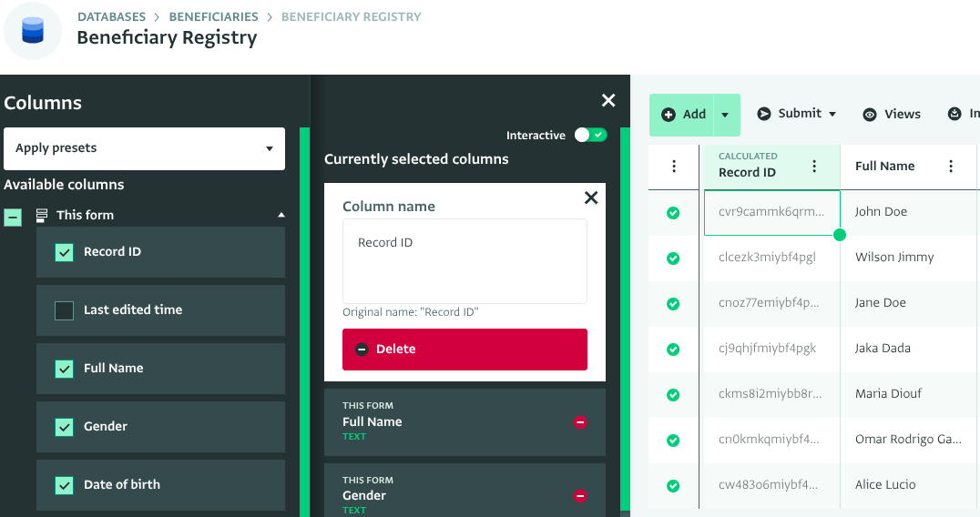The width and height of the screenshot is (980, 517).
Task: Open the Submit menu
Action: (797, 114)
